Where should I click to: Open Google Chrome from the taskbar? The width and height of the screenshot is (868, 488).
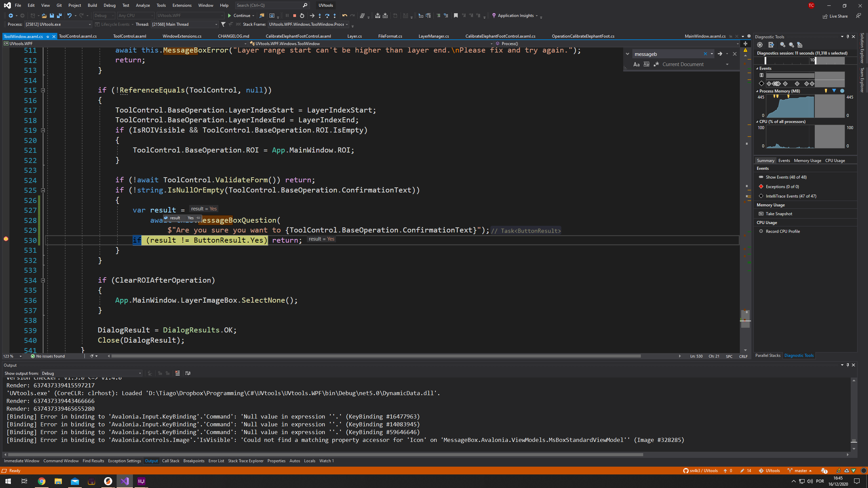tap(41, 481)
